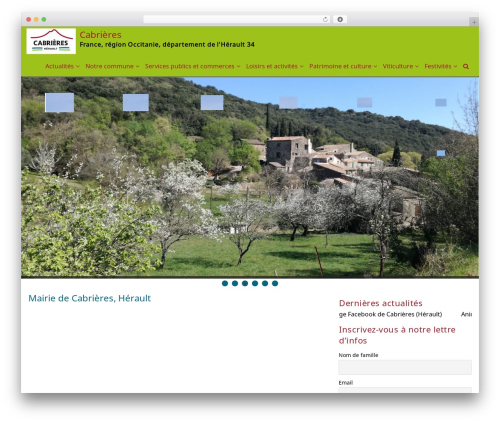Click the site tagline mentioning Hérault 34
500x423 pixels.
(167, 44)
